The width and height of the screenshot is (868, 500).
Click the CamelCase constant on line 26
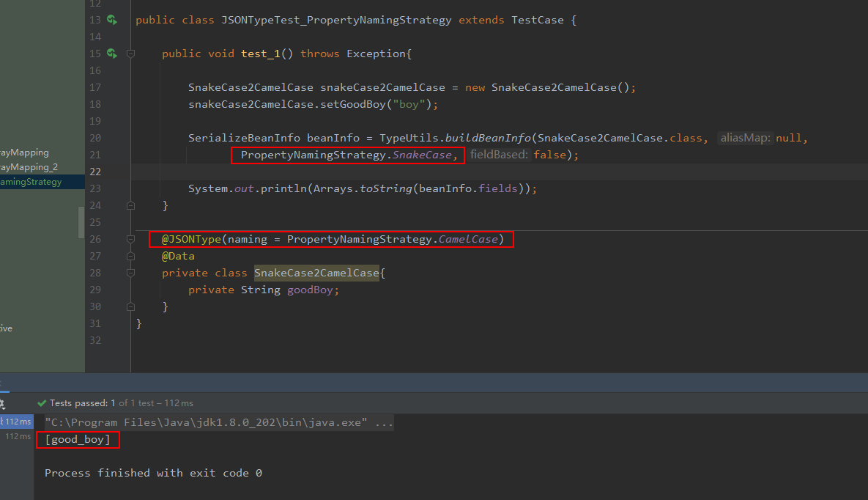pos(468,240)
